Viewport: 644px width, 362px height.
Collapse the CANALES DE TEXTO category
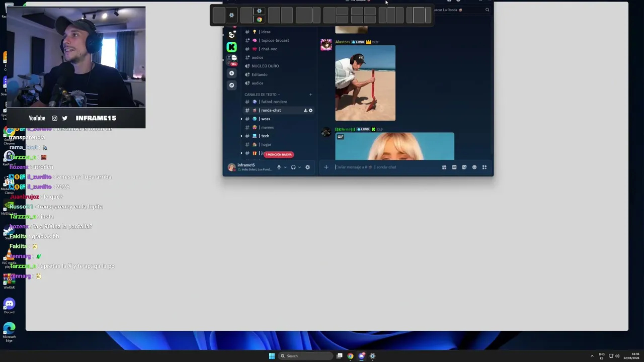pyautogui.click(x=262, y=95)
